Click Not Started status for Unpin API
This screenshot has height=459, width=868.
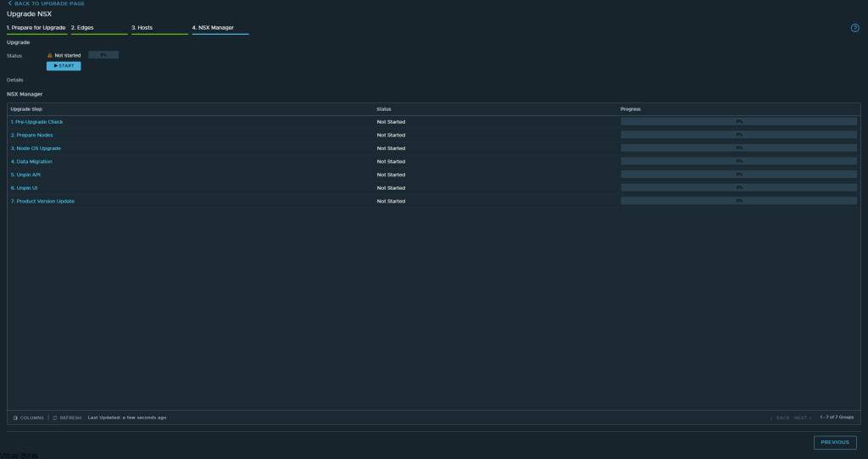click(x=391, y=174)
